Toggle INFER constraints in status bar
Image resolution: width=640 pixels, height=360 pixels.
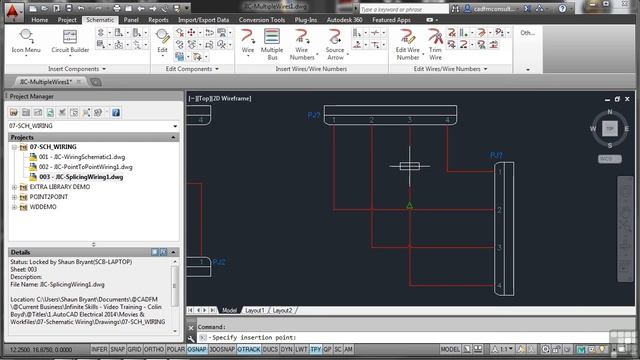tap(99, 349)
